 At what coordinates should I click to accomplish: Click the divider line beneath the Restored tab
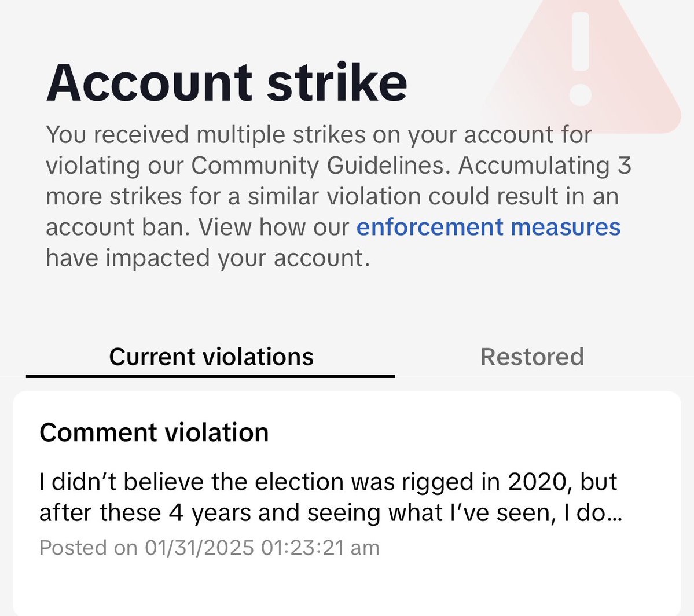pos(544,377)
